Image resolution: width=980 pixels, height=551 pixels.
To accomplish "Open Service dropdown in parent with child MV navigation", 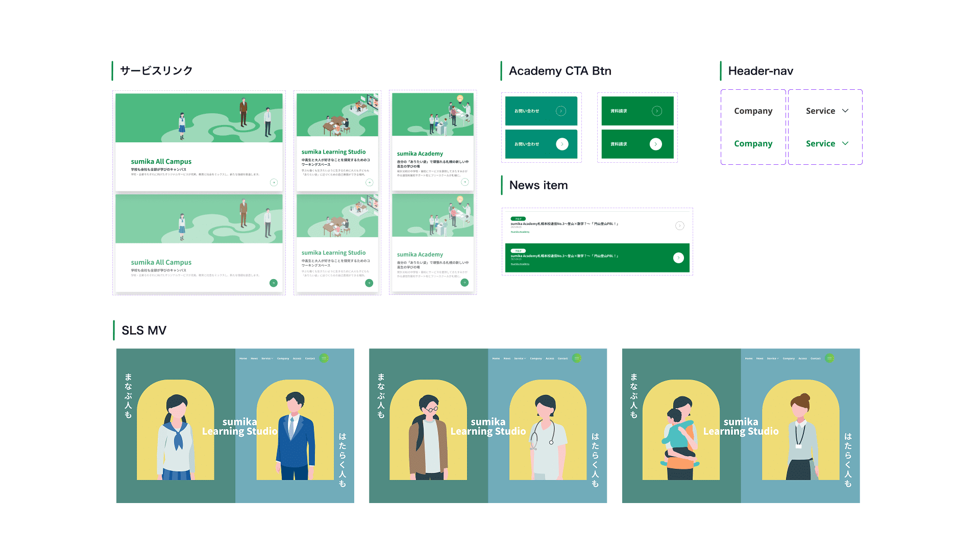I will pyautogui.click(x=773, y=359).
